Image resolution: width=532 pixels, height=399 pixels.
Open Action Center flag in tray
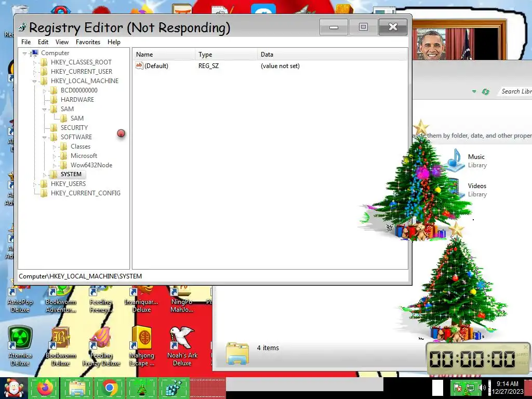[x=458, y=388]
